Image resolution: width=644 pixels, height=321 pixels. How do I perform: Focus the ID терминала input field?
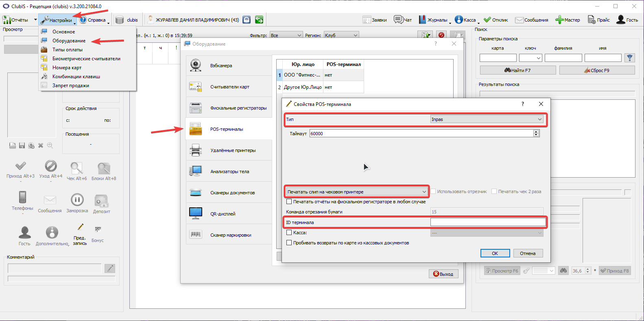tap(488, 222)
